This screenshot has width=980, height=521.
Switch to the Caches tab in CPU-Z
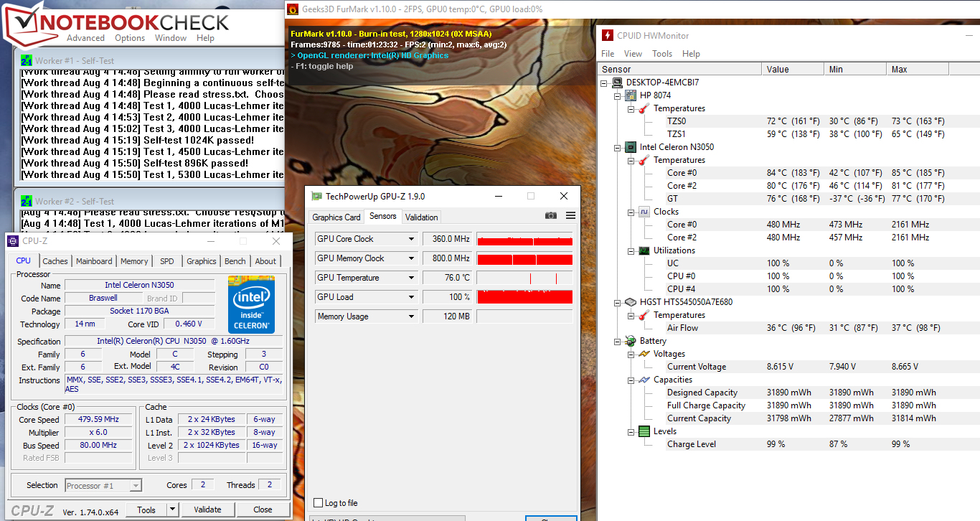pos(55,261)
